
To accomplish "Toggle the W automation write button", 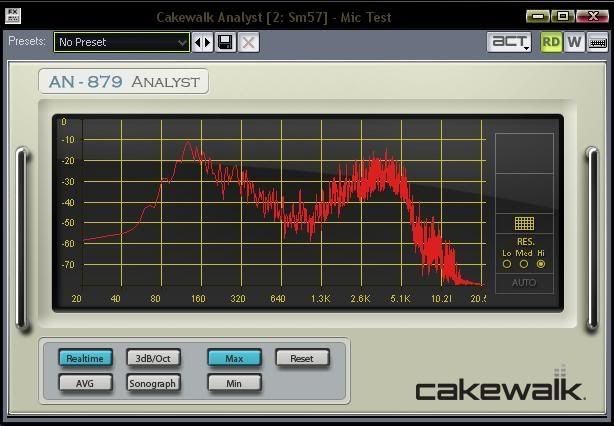I will click(574, 42).
